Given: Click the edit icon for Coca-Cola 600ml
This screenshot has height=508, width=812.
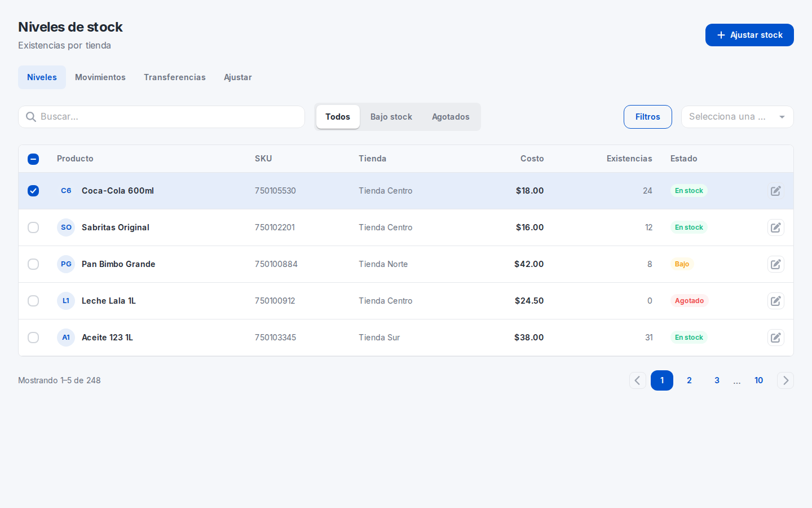Looking at the screenshot, I should [776, 191].
